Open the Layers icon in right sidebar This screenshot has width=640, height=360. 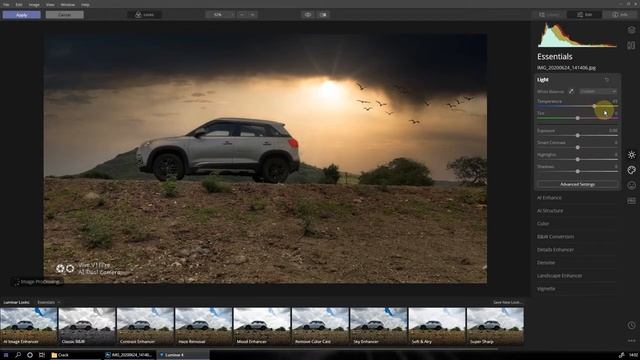pos(631,30)
